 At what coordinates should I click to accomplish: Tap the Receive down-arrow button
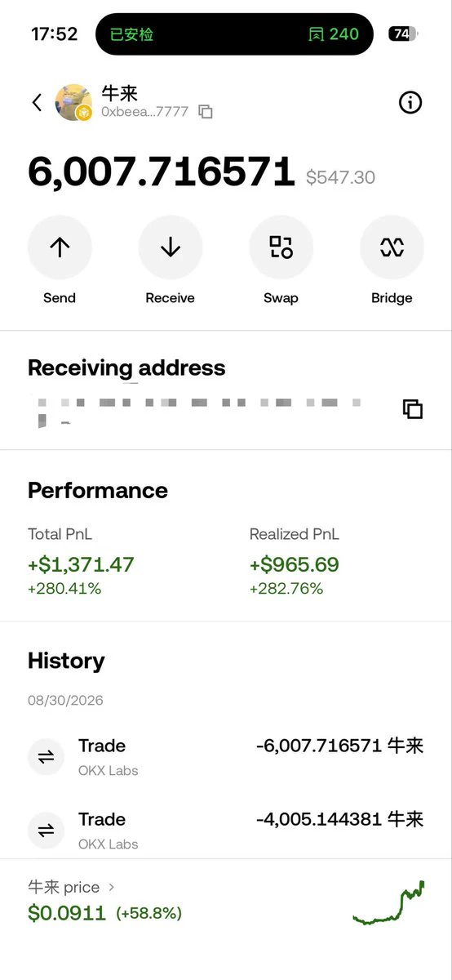171,247
